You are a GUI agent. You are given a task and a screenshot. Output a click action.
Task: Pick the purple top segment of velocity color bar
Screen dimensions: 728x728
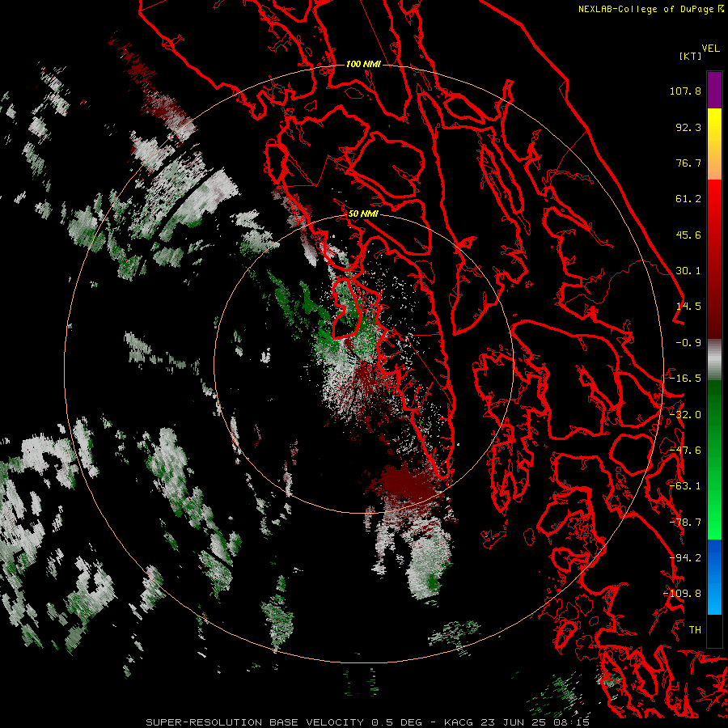714,91
